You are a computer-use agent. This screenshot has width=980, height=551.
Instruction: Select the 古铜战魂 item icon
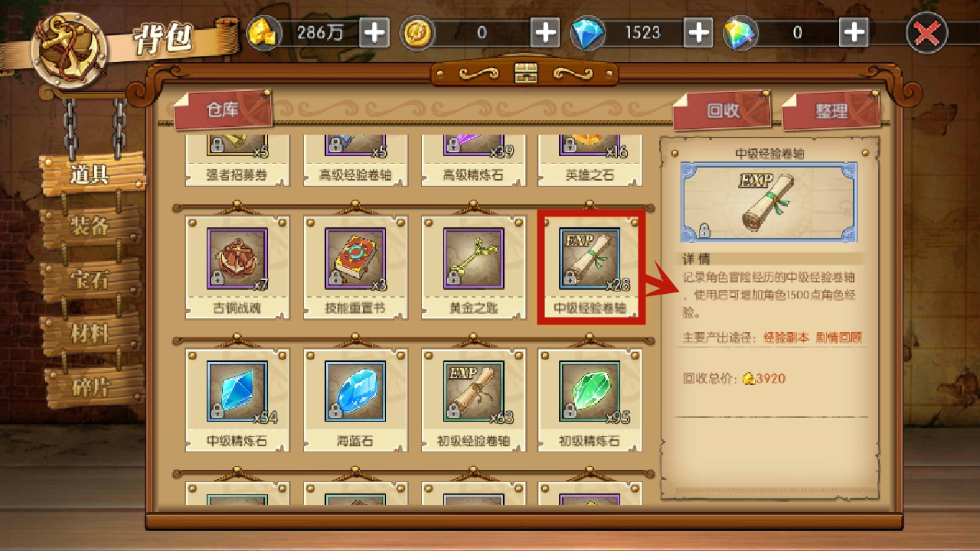[237, 258]
